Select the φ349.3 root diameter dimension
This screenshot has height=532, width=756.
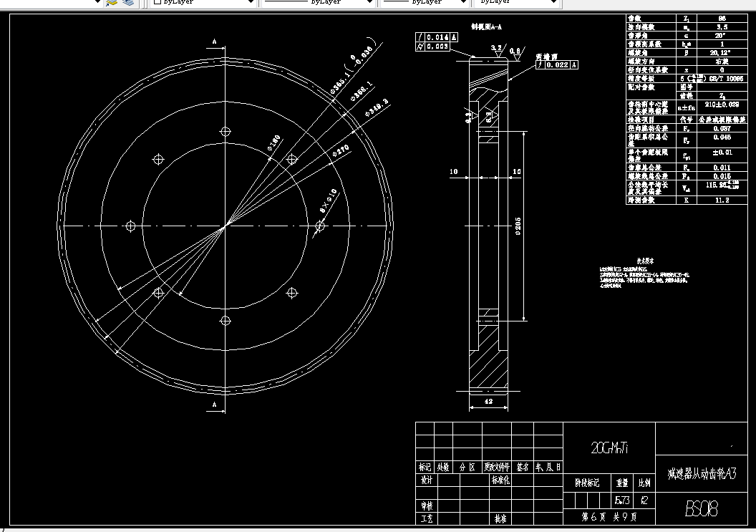coord(377,108)
